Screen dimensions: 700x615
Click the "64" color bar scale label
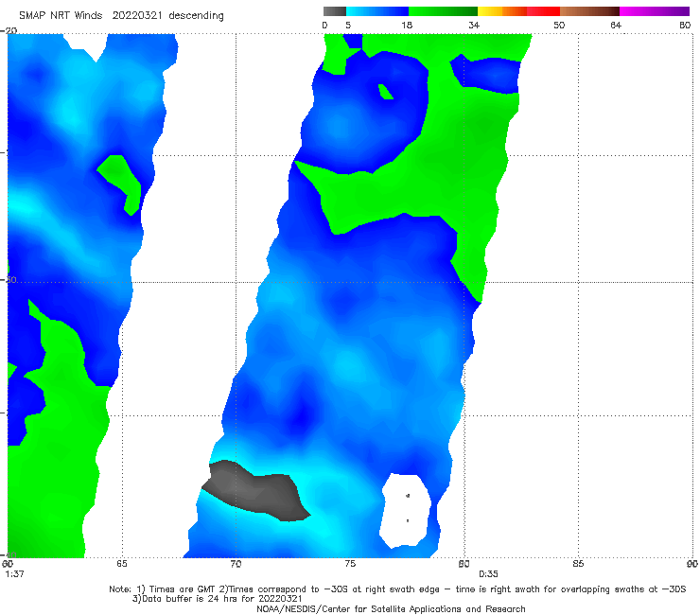[616, 25]
